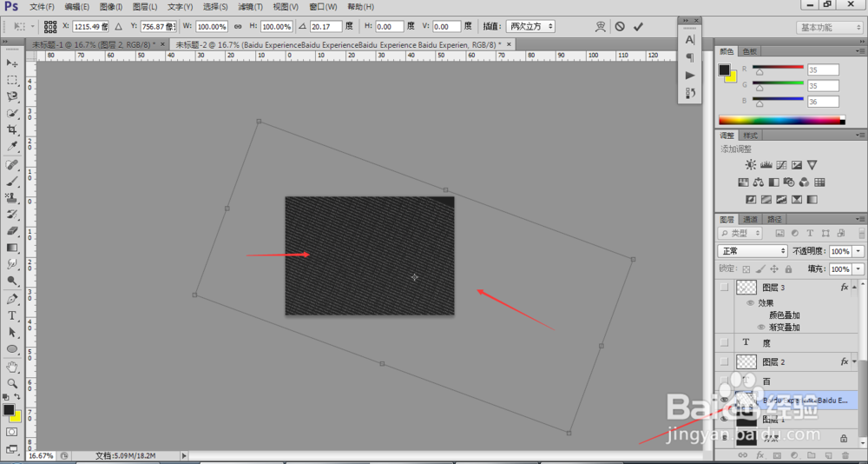Switch to the 路径 tab
The width and height of the screenshot is (868, 464).
click(774, 219)
